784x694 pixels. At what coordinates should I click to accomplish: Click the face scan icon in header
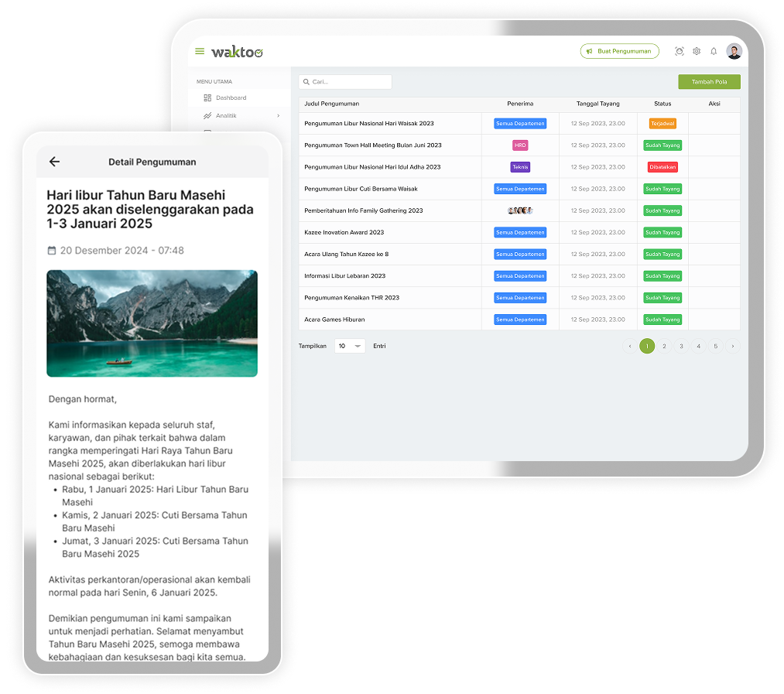[680, 52]
